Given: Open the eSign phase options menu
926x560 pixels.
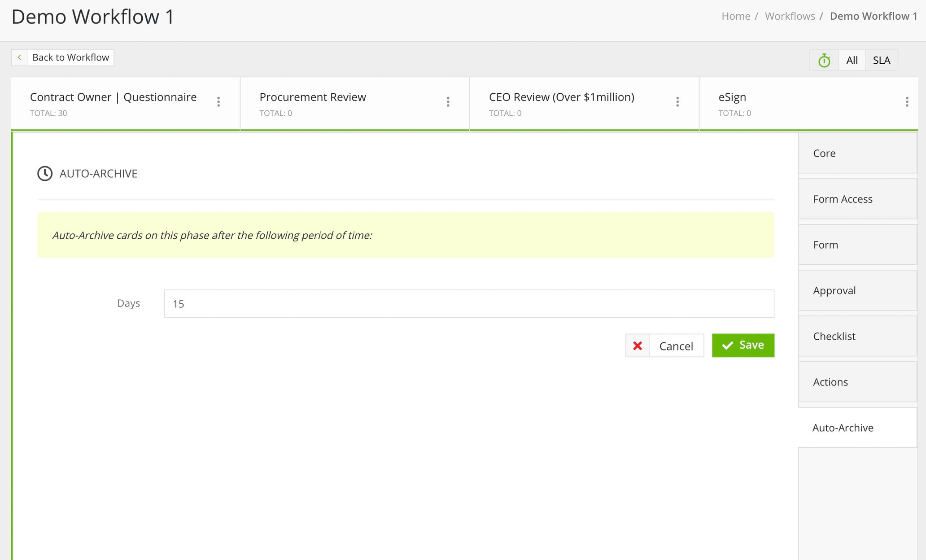Looking at the screenshot, I should (x=907, y=102).
